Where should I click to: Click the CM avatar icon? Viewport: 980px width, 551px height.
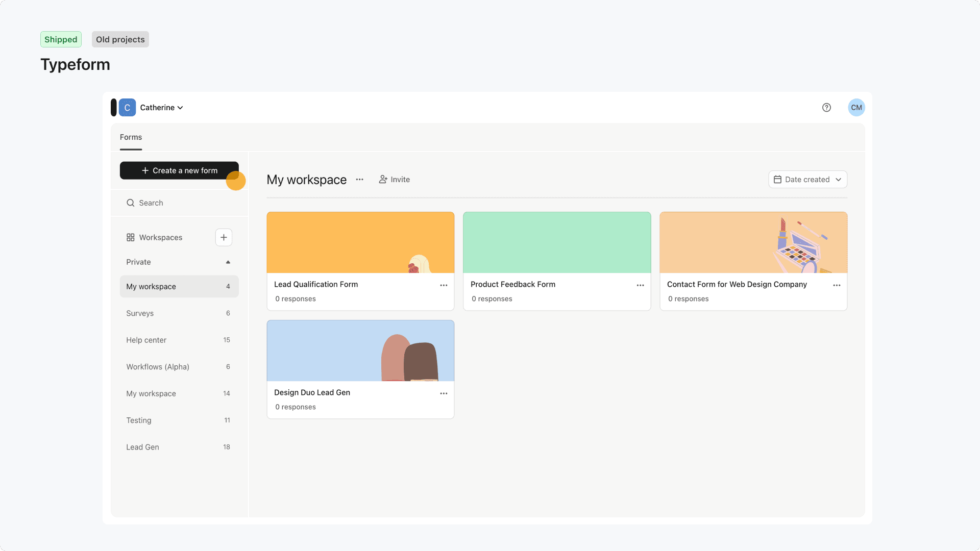click(x=856, y=107)
